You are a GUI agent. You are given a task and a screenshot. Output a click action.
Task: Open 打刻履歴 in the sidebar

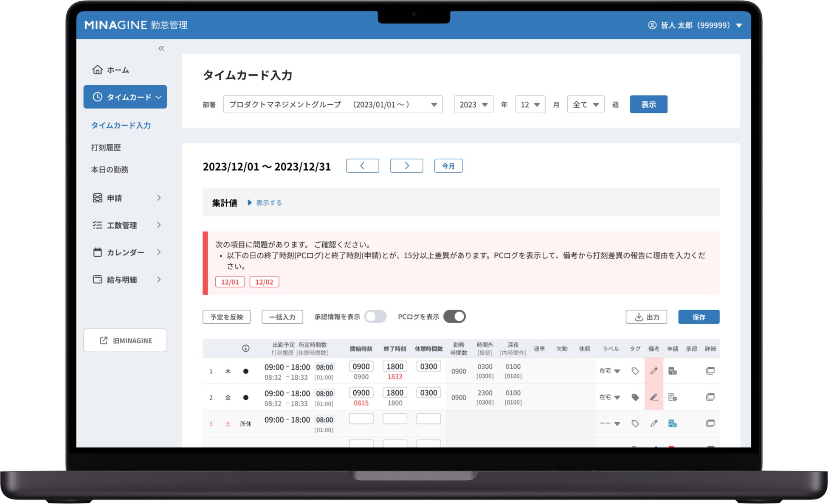106,148
